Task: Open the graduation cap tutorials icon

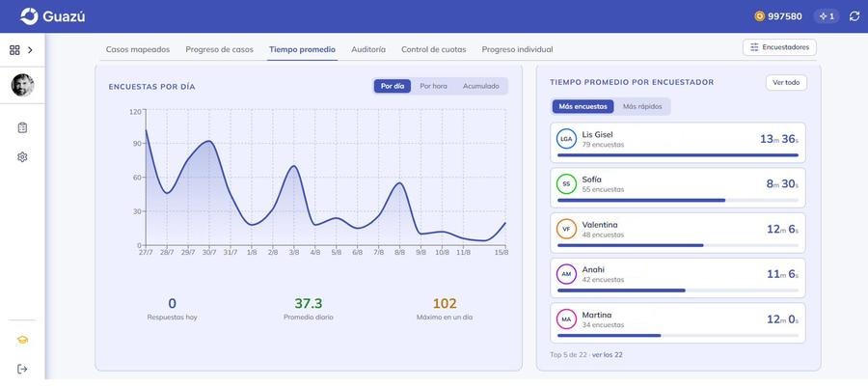Action: click(x=22, y=340)
